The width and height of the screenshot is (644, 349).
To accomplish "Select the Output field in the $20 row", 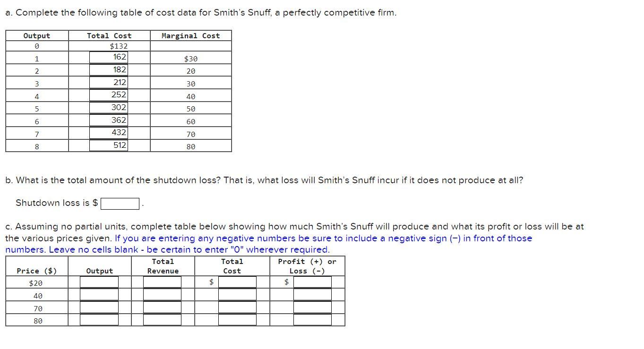I will (99, 282).
